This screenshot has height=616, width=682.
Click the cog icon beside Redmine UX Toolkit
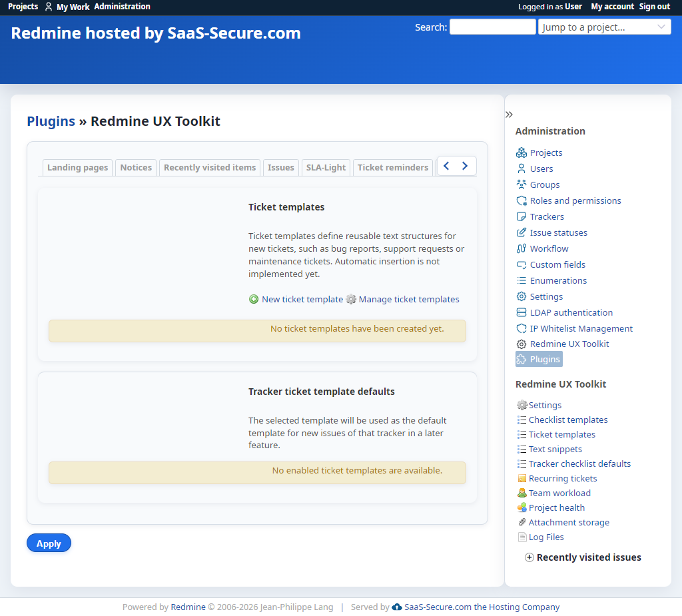click(x=521, y=344)
